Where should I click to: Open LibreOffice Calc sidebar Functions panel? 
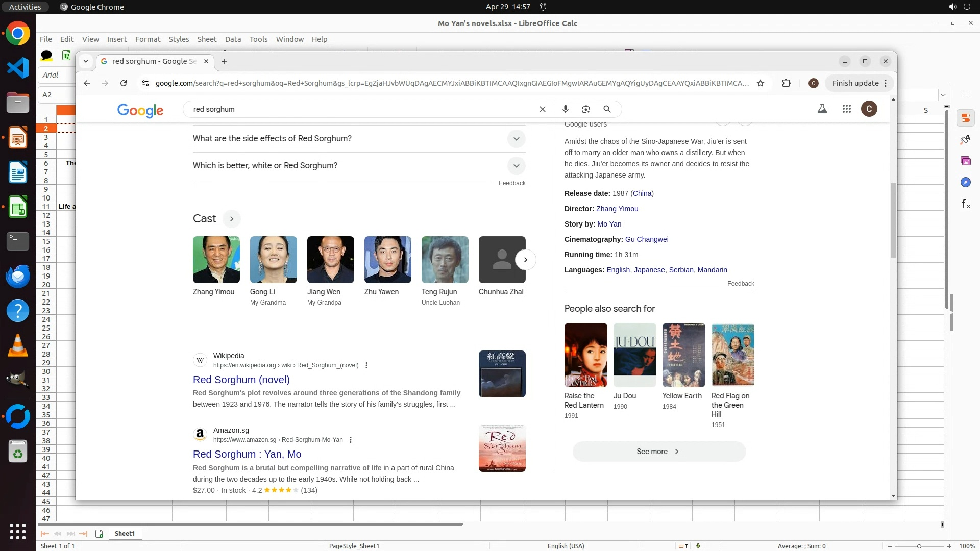[x=966, y=204]
